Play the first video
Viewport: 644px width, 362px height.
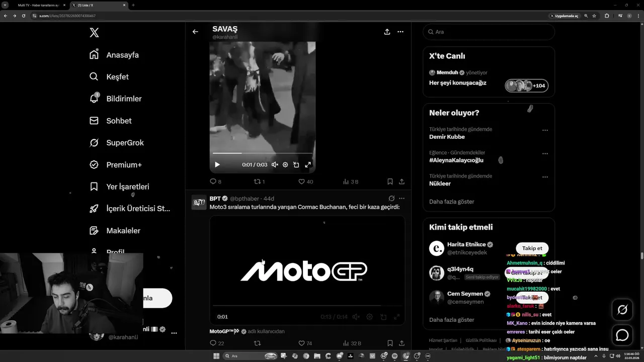(x=217, y=164)
